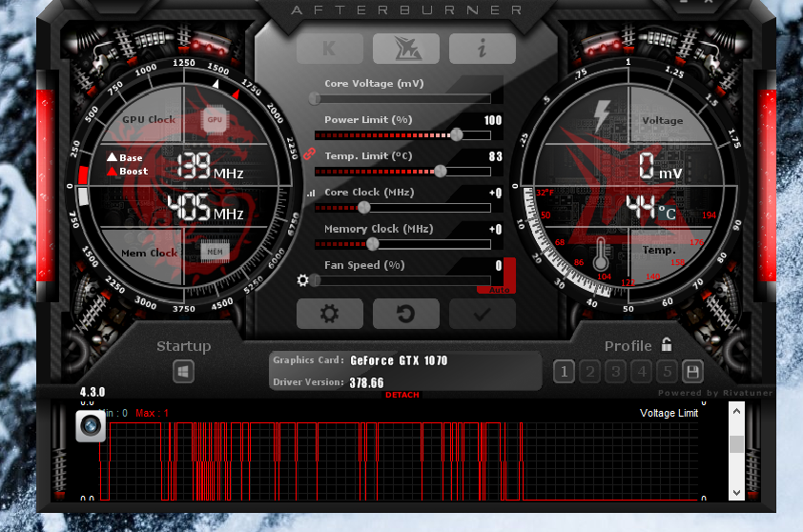The image size is (803, 532).
Task: Click the Temp. Limit value 83
Action: click(x=495, y=156)
